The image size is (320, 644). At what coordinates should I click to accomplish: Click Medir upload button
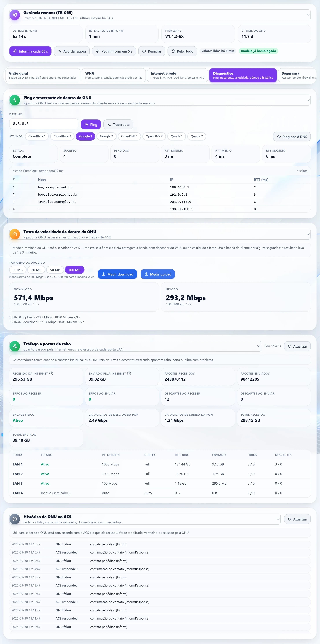pos(158,274)
